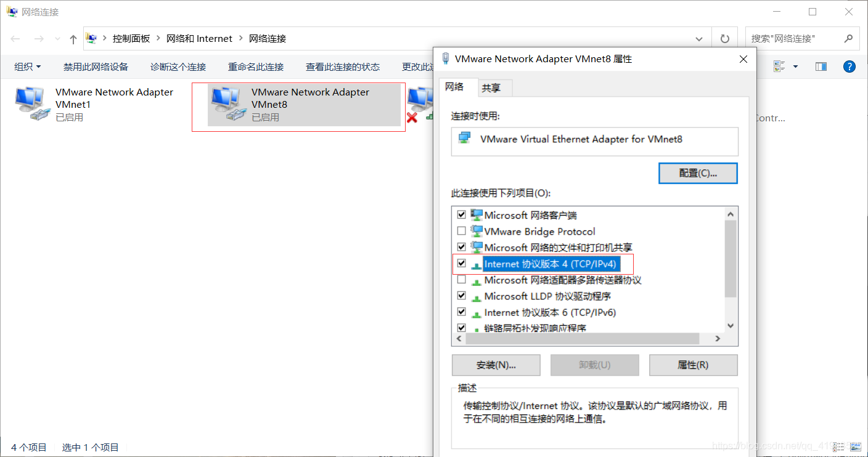Click 重命名此连接 toolbar command
868x457 pixels.
tap(256, 67)
